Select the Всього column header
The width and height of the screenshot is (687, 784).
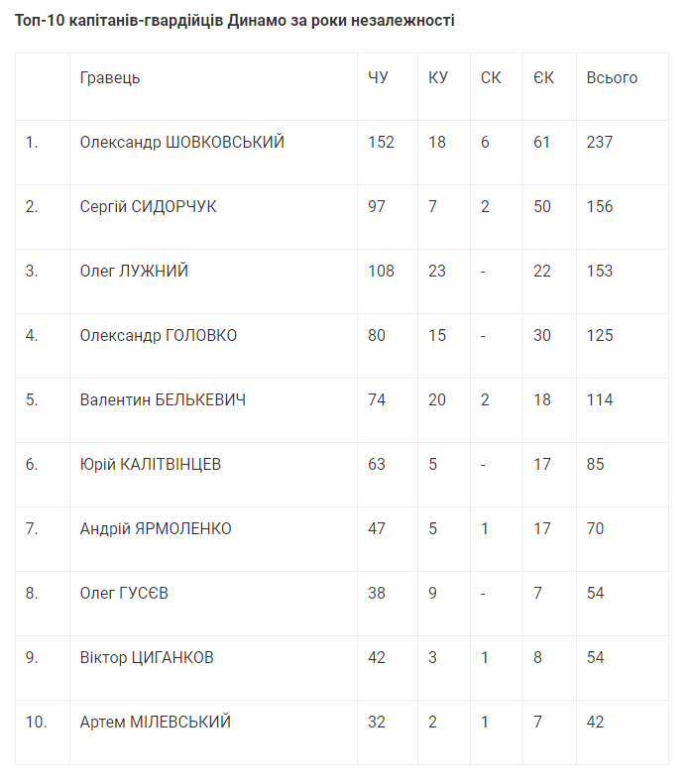pos(612,78)
